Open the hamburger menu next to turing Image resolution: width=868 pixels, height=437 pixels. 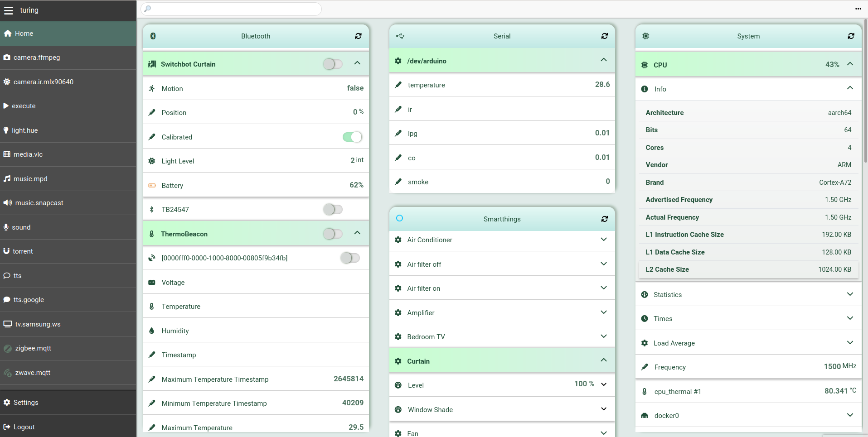click(8, 10)
